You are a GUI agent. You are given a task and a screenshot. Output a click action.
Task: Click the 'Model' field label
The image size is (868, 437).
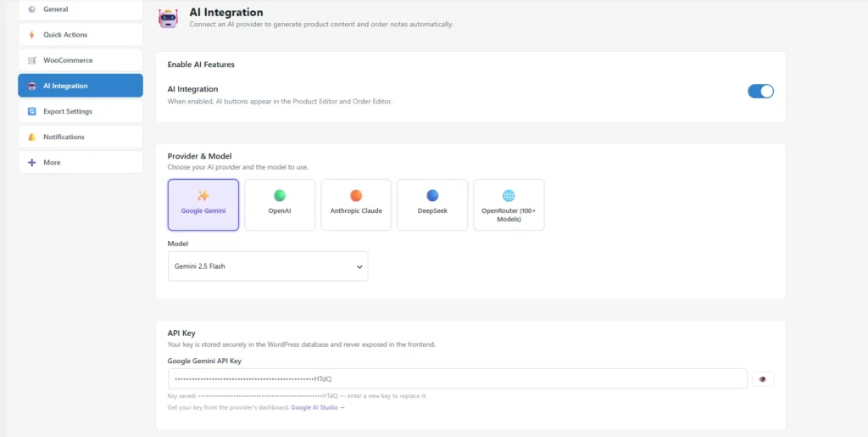click(178, 244)
